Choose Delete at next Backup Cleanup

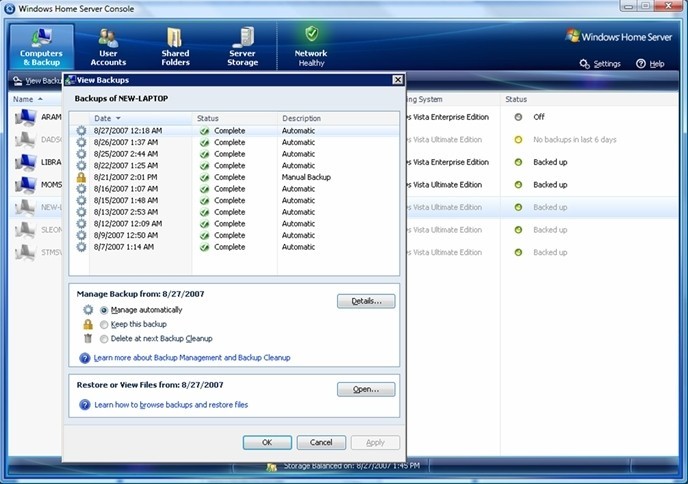[104, 339]
